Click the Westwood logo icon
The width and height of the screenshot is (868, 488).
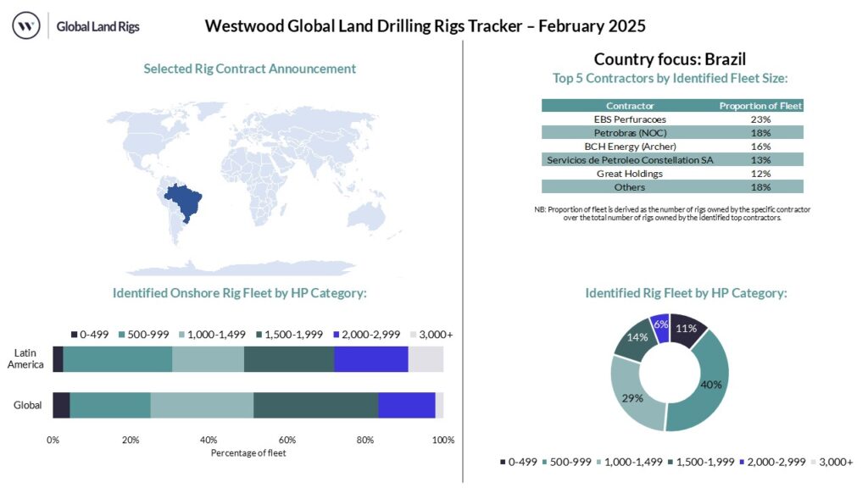coord(25,26)
